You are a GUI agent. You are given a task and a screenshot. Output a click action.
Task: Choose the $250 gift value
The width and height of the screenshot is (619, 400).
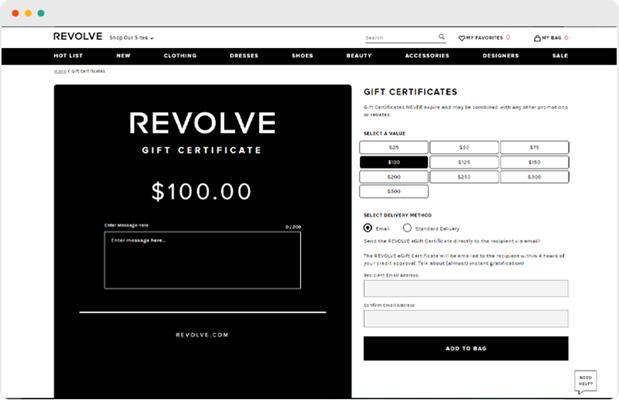[x=464, y=177]
